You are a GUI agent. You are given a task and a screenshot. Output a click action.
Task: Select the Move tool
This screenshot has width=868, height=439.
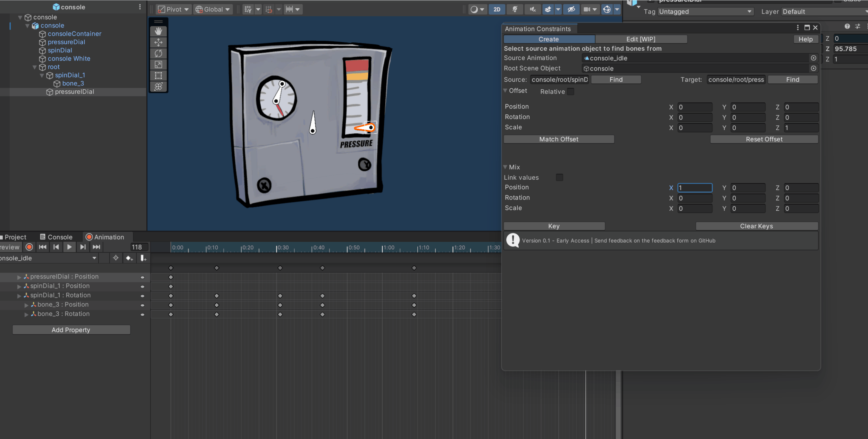click(158, 42)
